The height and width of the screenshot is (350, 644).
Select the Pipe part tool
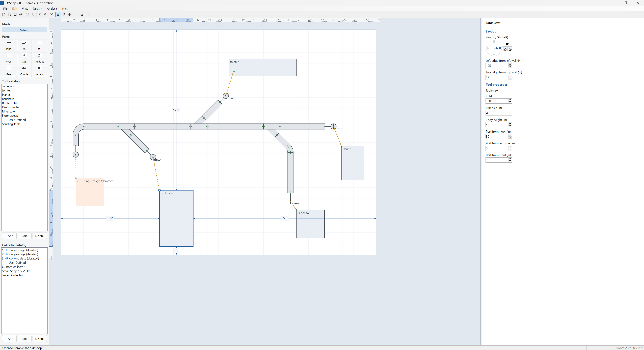click(x=9, y=45)
